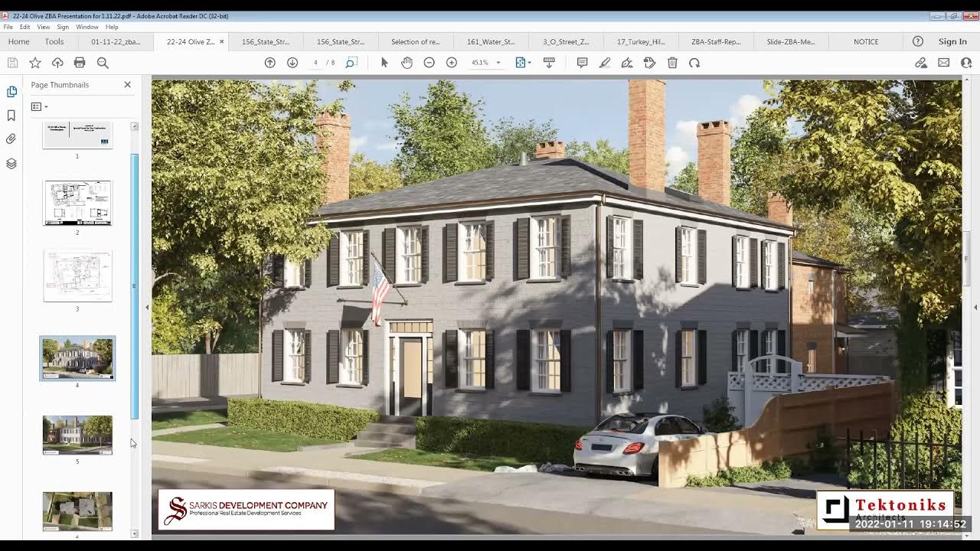
Task: Activate the hand pan tool
Action: (407, 63)
